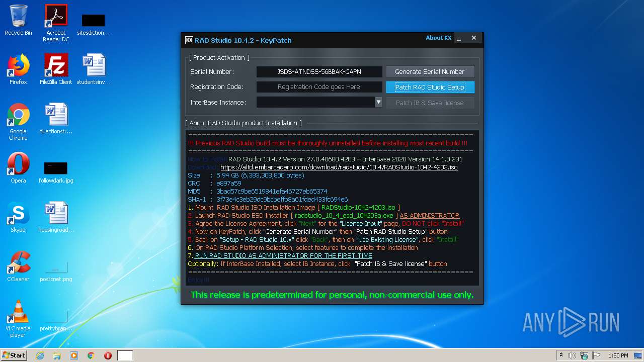Click the MD5 hash value text
This screenshot has height=362, width=644.
[x=272, y=192]
